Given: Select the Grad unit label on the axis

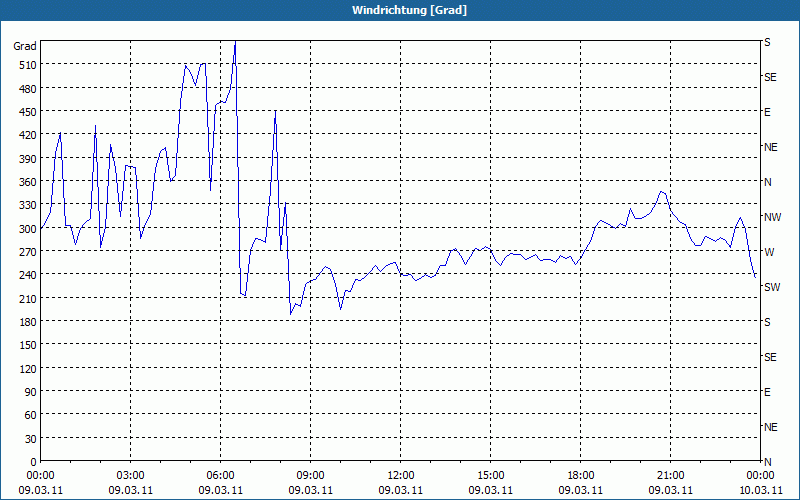Looking at the screenshot, I should 25,46.
